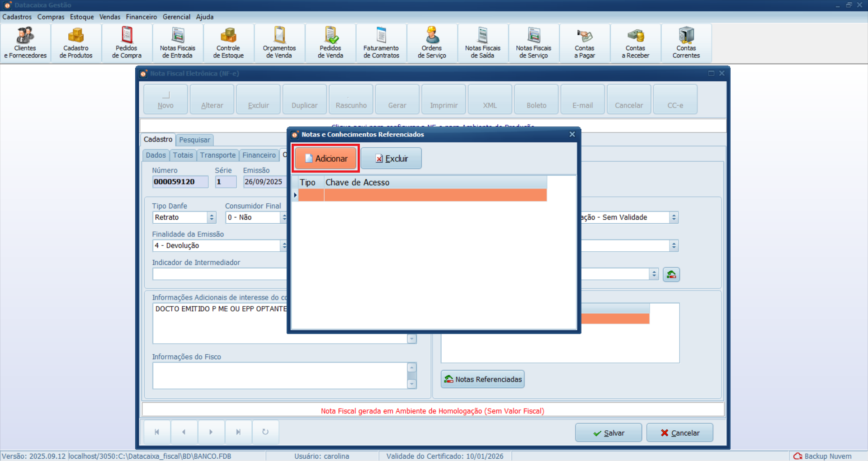This screenshot has height=461, width=868.
Task: Go to next record navigation arrow
Action: pyautogui.click(x=211, y=432)
